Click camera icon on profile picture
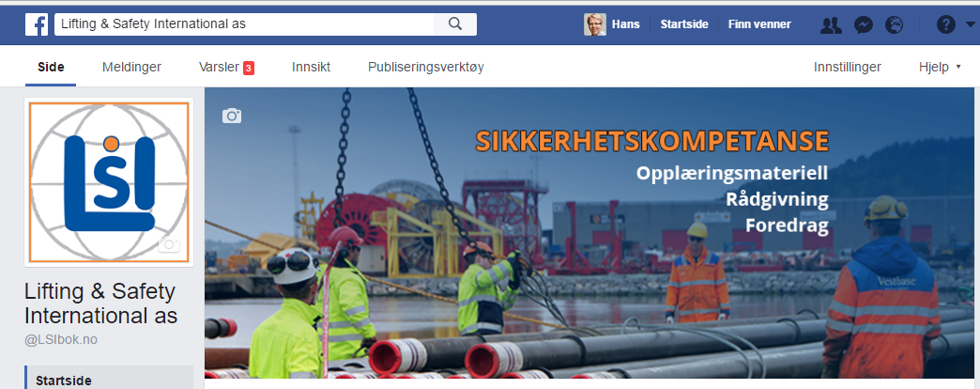 (169, 244)
